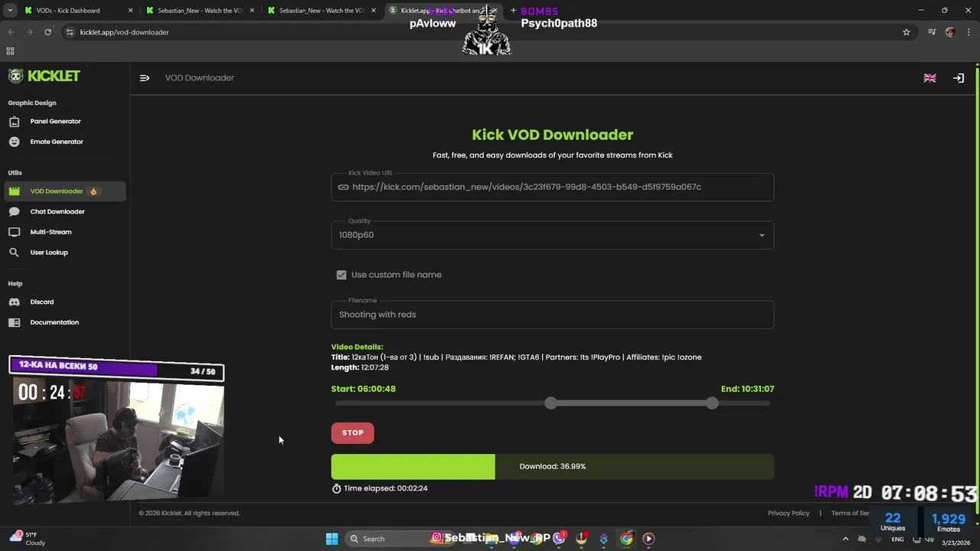Click the Start: 06:00:48 label
Viewport: 980px width, 551px height.
click(x=364, y=389)
